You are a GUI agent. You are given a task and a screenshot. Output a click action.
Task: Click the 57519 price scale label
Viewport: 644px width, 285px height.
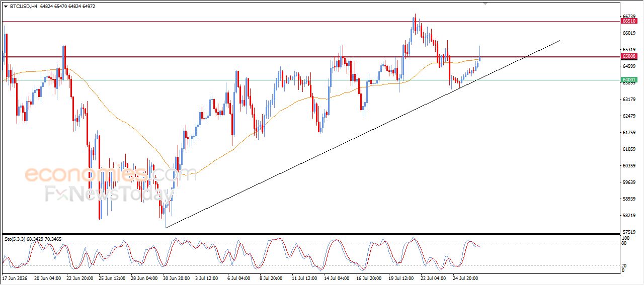[629, 232]
